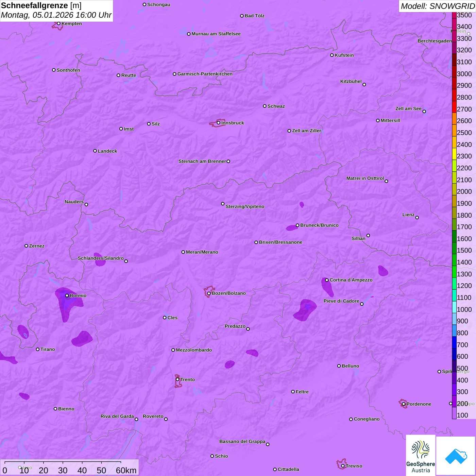Click the Kufstein city marker circle
The width and height of the screenshot is (476, 476).
click(x=332, y=55)
